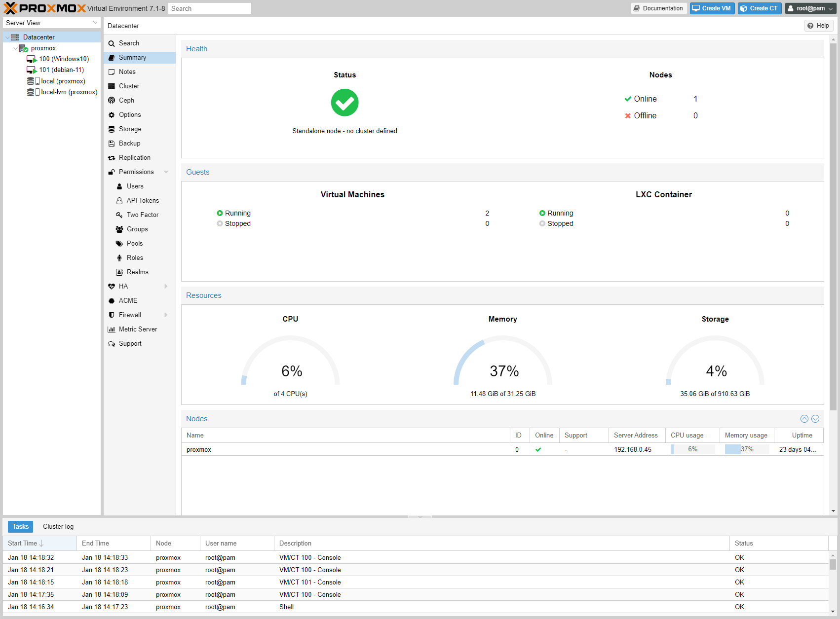Image resolution: width=840 pixels, height=619 pixels.
Task: Click the top Search input field
Action: pyautogui.click(x=209, y=8)
